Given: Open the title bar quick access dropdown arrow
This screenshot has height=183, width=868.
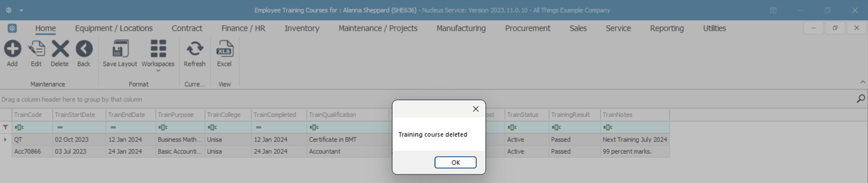Looking at the screenshot, I should coord(21,10).
